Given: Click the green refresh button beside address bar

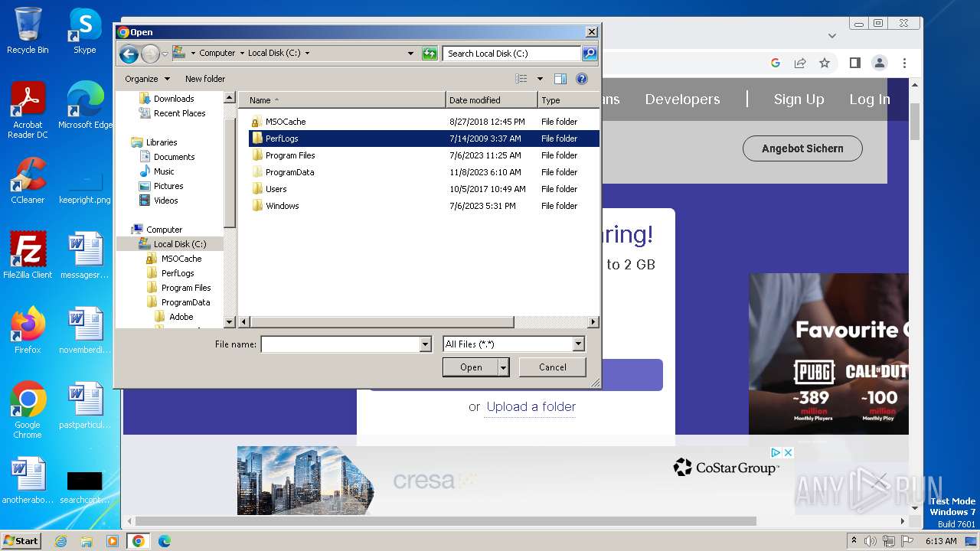Looking at the screenshot, I should coord(430,54).
